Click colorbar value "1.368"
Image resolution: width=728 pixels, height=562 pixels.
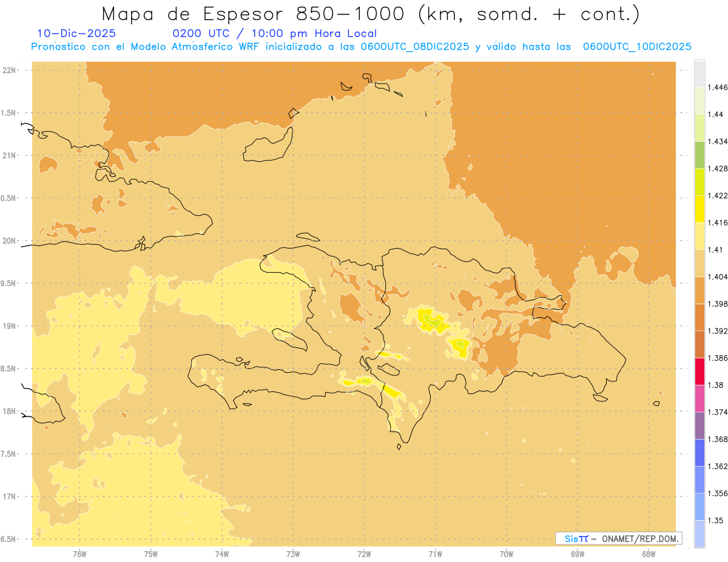(718, 439)
